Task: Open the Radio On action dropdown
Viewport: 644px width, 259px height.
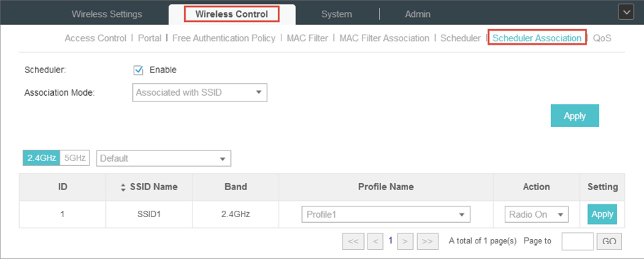Action: point(536,214)
